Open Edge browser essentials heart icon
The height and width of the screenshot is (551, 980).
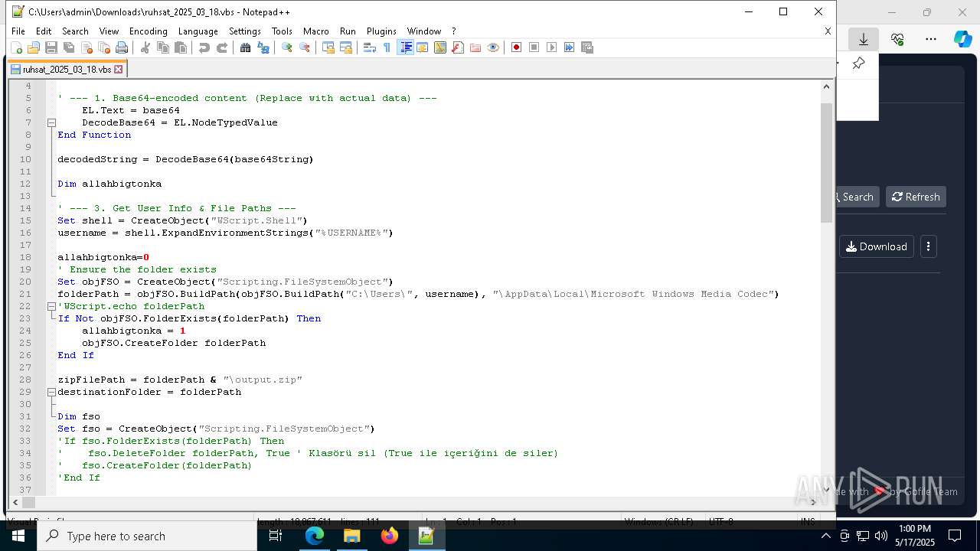tap(897, 39)
